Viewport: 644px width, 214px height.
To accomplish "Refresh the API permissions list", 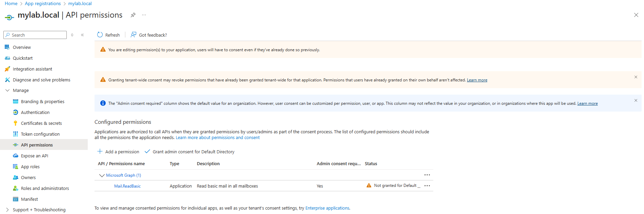I will pyautogui.click(x=108, y=35).
